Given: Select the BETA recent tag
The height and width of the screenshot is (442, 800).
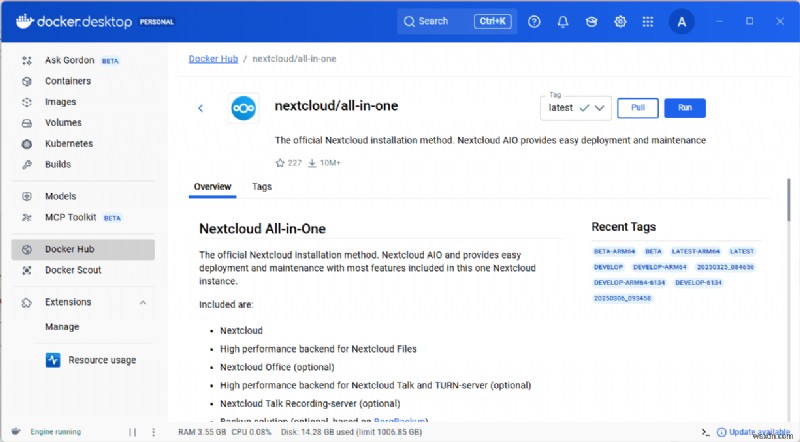Looking at the screenshot, I should pos(653,251).
